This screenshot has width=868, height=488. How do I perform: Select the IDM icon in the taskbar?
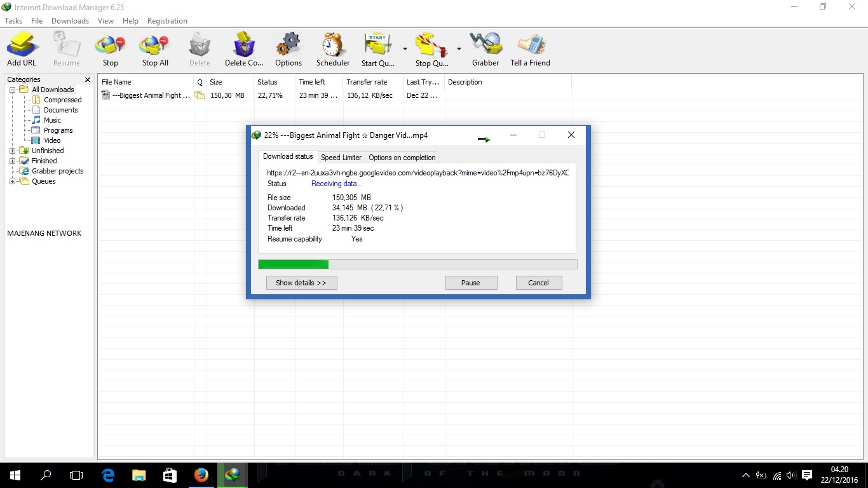coord(233,475)
